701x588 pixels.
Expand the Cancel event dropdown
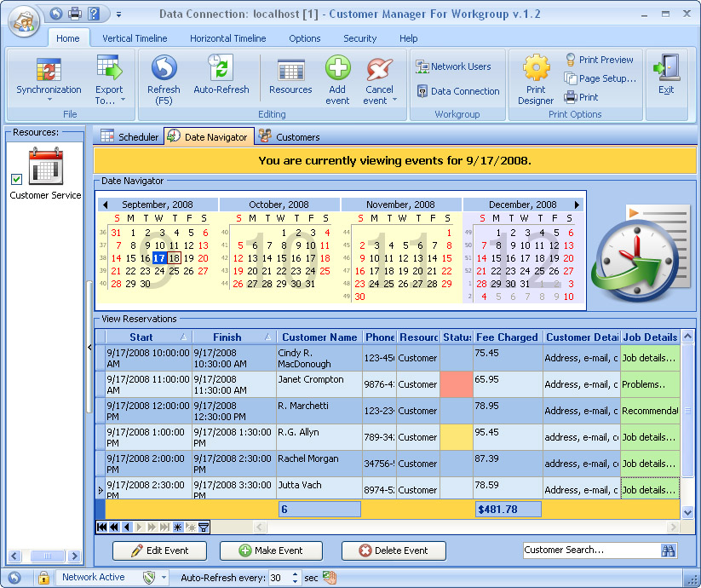tap(394, 101)
